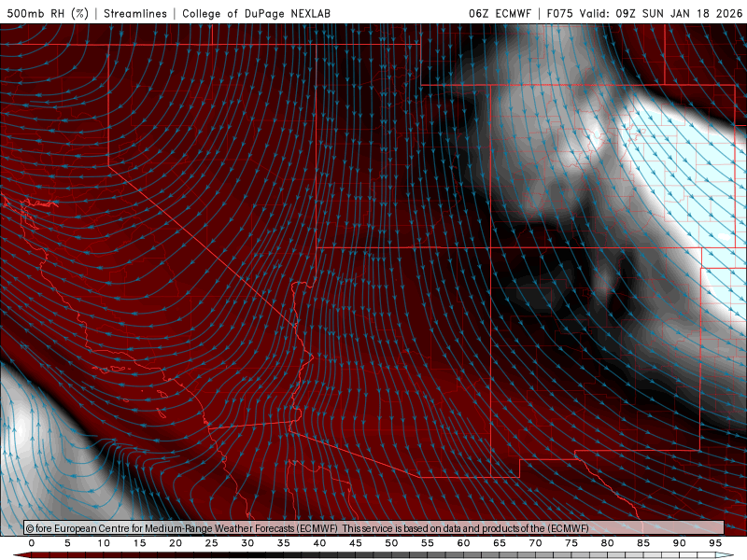Click the "500mb RH (%)" title text
The image size is (747, 560).
click(x=48, y=13)
